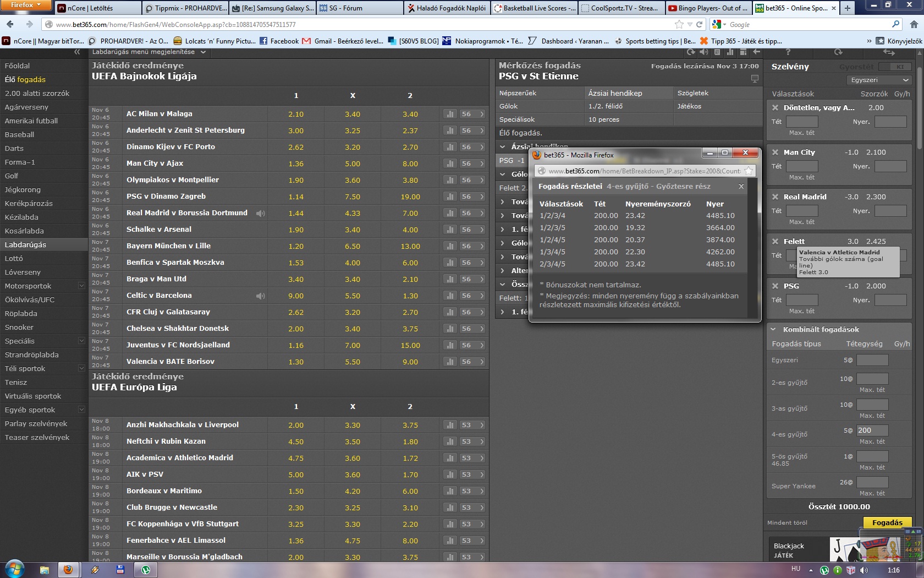
Task: Open the Egyszeri bet type dropdown
Action: pyautogui.click(x=879, y=80)
